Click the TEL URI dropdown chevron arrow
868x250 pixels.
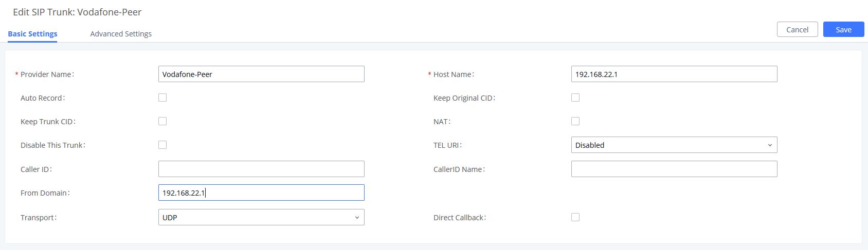pyautogui.click(x=770, y=145)
